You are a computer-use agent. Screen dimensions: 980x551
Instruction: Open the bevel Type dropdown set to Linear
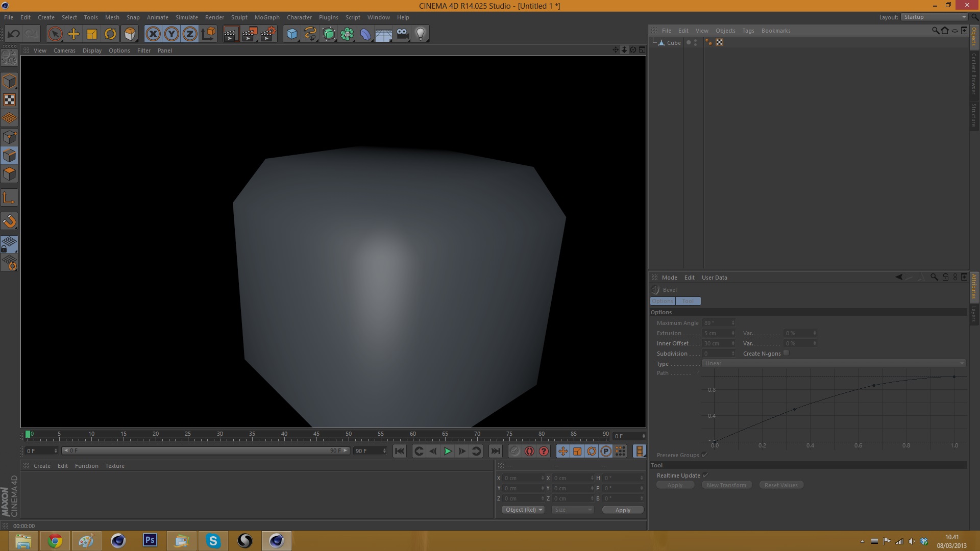point(834,363)
